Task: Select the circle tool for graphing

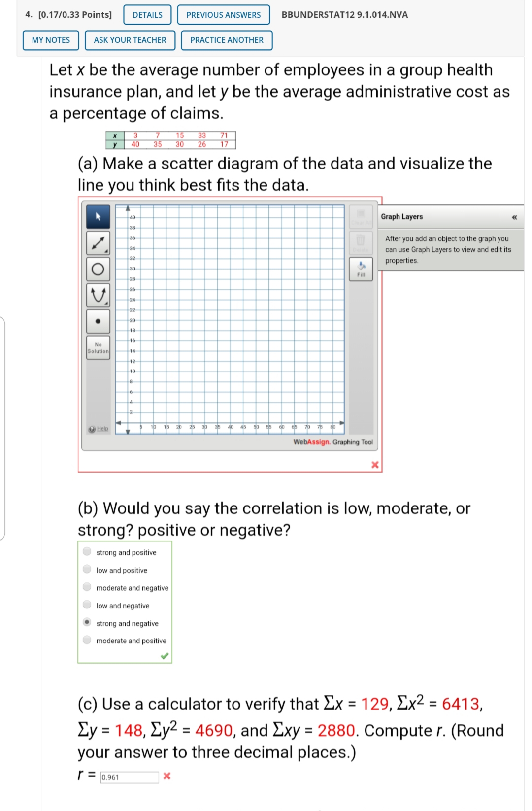Action: 98,269
